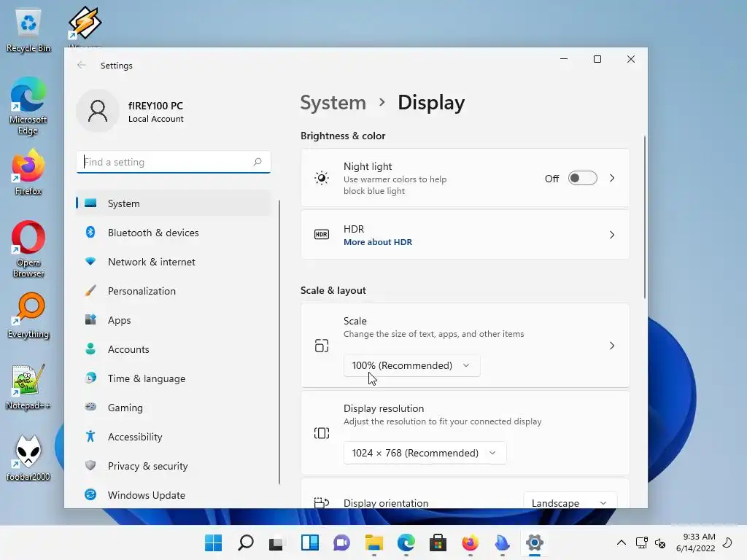This screenshot has height=560, width=747.
Task: Go to Accessibility settings
Action: pyautogui.click(x=174, y=437)
